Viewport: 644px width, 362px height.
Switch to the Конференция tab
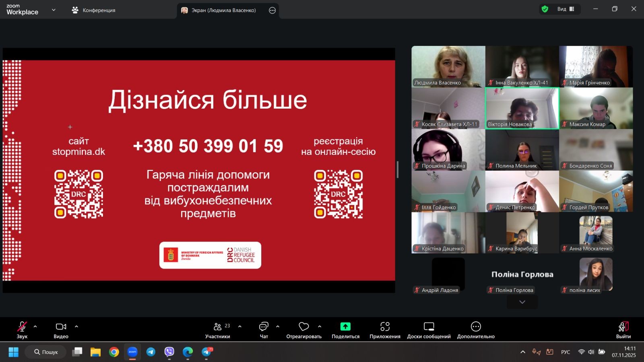[x=93, y=10]
